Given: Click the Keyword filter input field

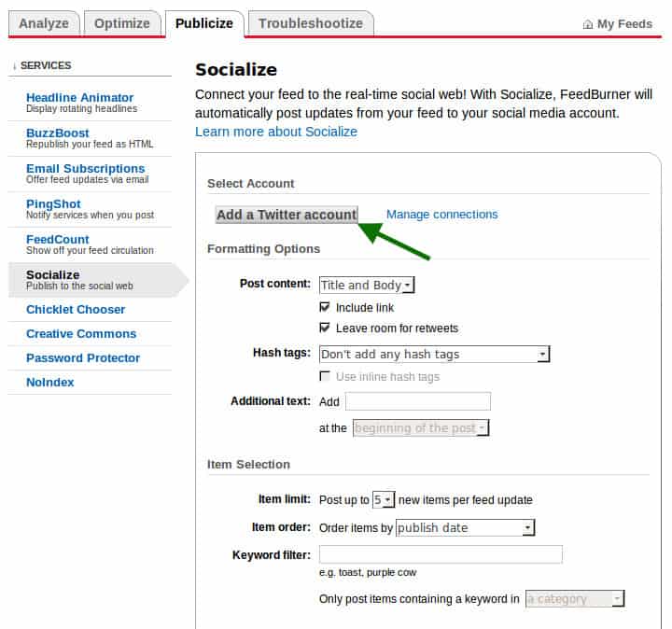Looking at the screenshot, I should [441, 554].
